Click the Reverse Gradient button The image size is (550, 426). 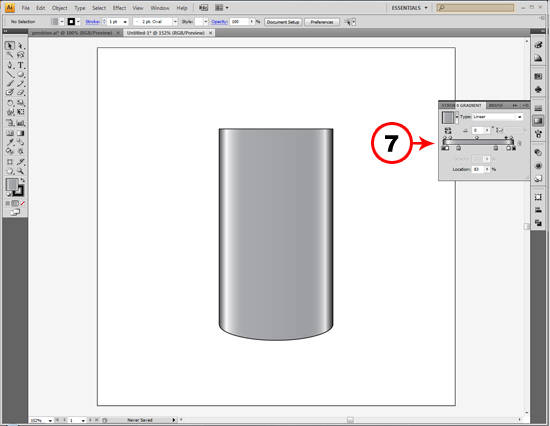click(x=448, y=130)
